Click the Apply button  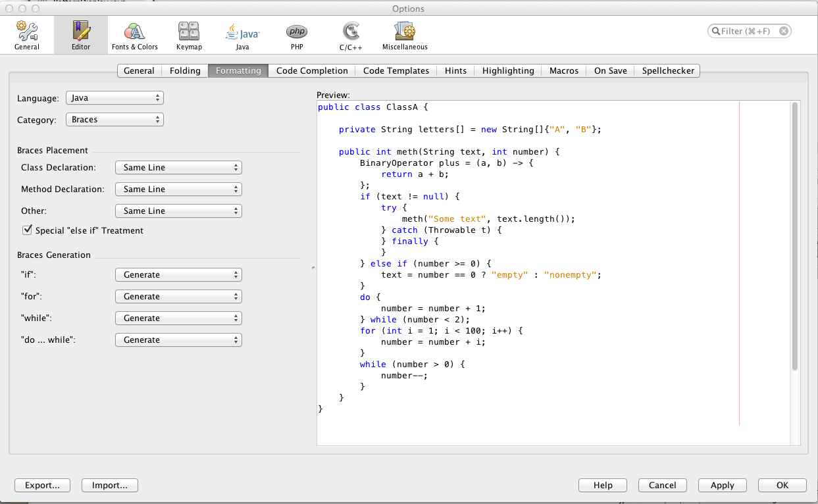[x=722, y=485]
